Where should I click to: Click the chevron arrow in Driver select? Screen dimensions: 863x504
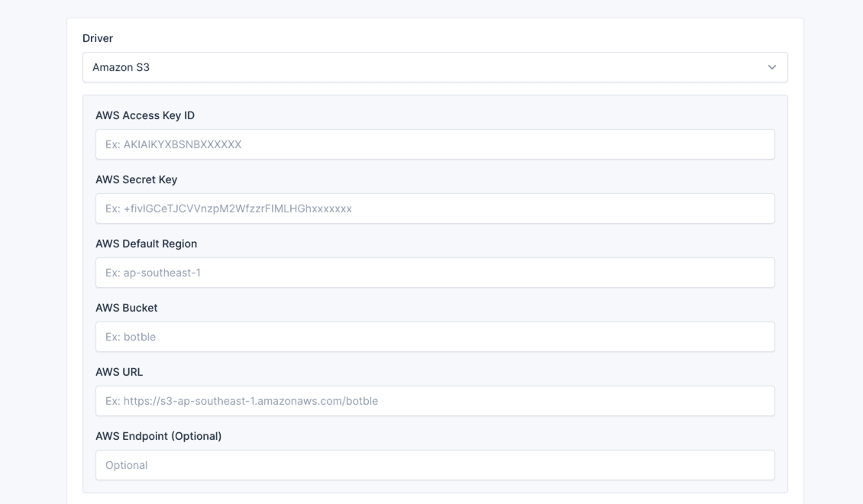point(771,67)
